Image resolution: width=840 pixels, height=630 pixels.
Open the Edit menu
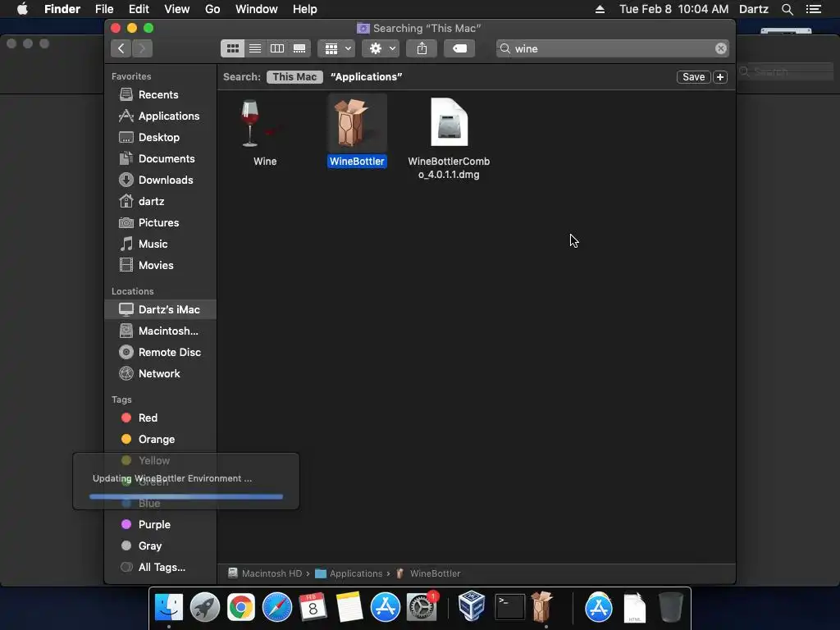coord(139,9)
